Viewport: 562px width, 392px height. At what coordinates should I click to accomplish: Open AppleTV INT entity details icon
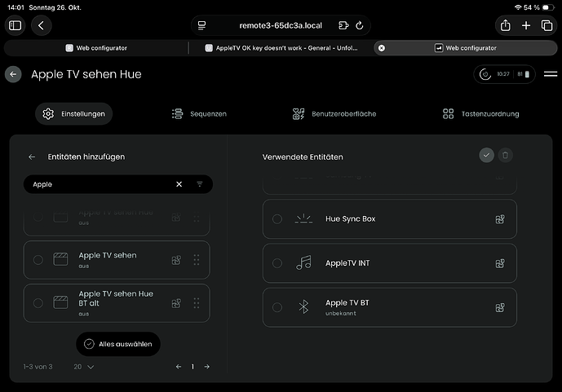click(x=500, y=263)
